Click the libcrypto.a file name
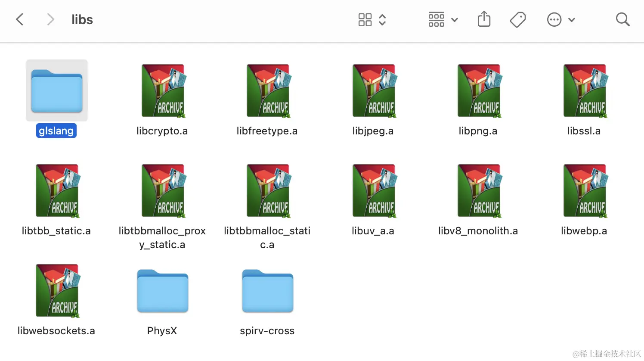 pyautogui.click(x=162, y=131)
